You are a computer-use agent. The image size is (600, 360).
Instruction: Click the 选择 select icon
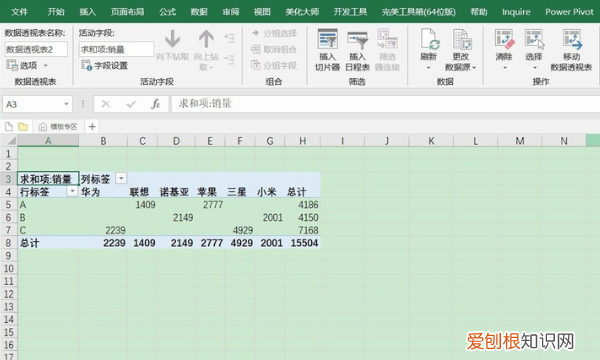tap(534, 39)
